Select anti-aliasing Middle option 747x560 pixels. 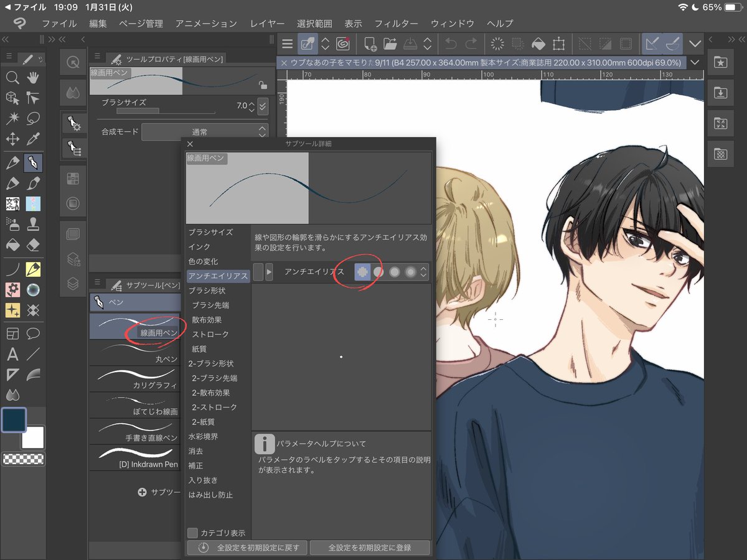(394, 272)
